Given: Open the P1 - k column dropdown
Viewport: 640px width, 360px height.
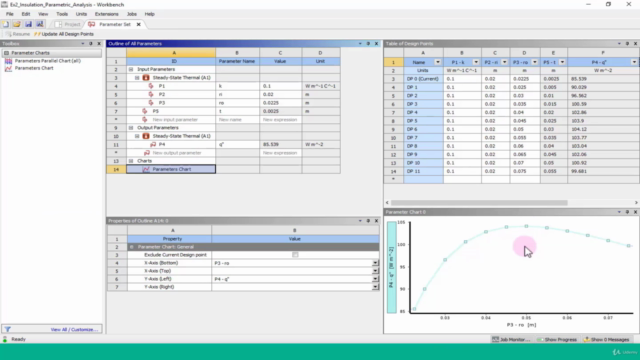Looking at the screenshot, I should pos(476,62).
